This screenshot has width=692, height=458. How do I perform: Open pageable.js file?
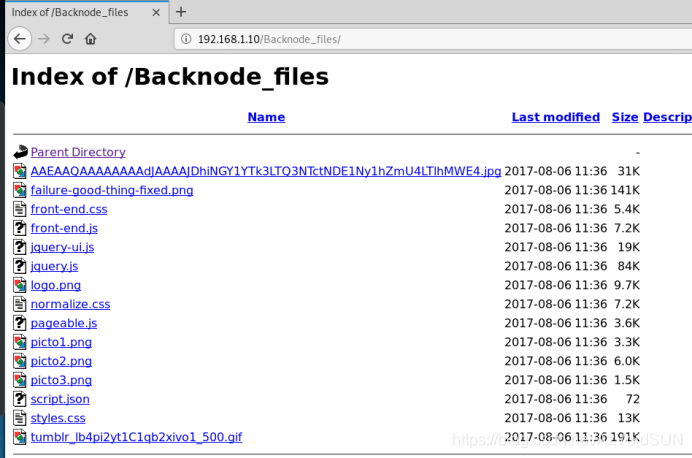[x=64, y=323]
